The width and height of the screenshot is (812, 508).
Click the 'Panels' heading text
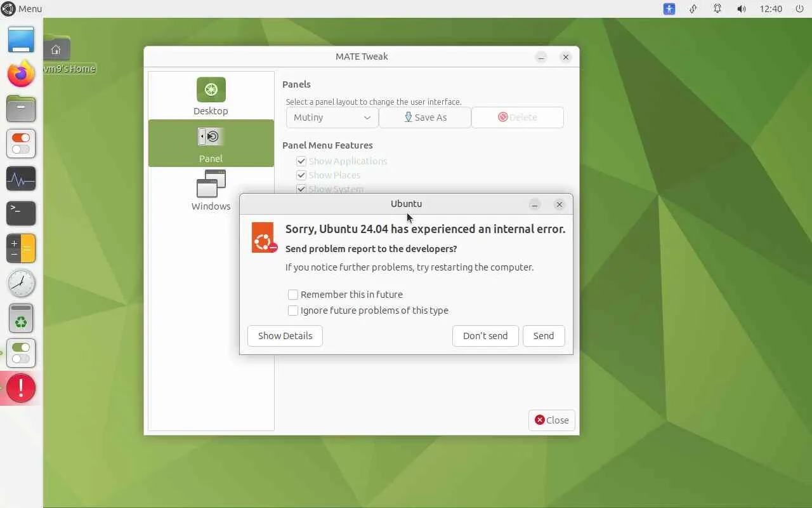point(296,84)
